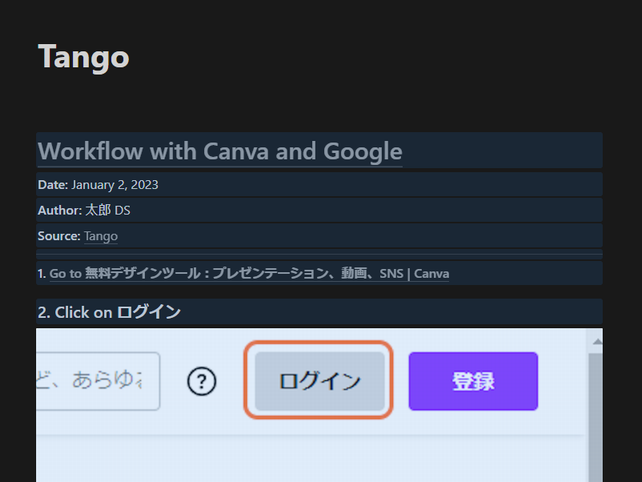Click the step number 1. before the Go to link
This screenshot has height=482, width=642.
(42, 274)
